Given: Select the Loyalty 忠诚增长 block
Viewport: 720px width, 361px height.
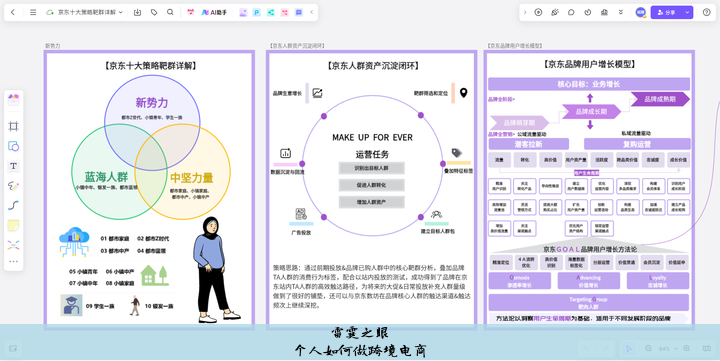Looking at the screenshot, I should coord(658,281).
